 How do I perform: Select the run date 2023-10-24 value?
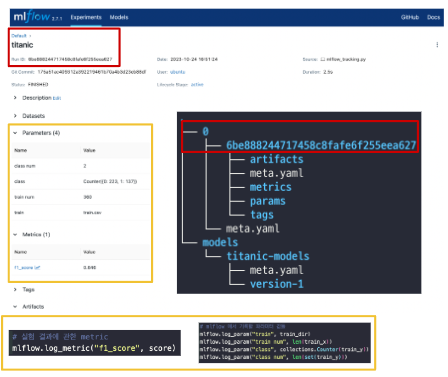tap(194, 59)
